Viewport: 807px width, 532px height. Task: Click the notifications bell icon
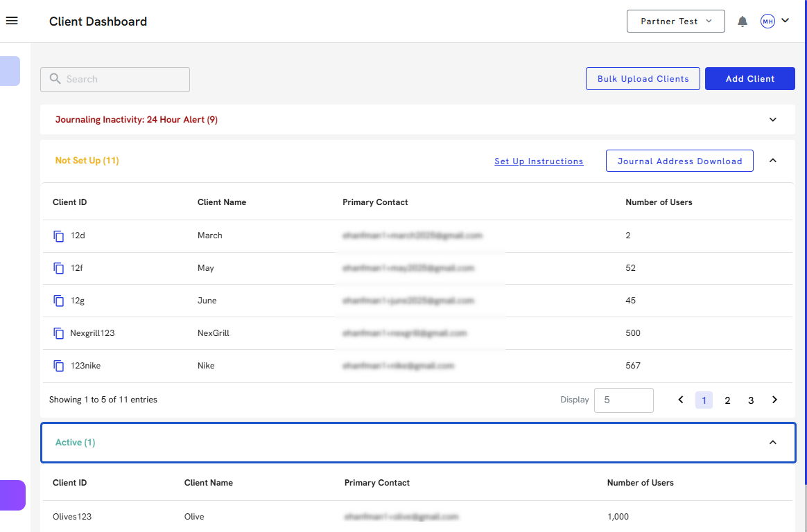pos(743,21)
